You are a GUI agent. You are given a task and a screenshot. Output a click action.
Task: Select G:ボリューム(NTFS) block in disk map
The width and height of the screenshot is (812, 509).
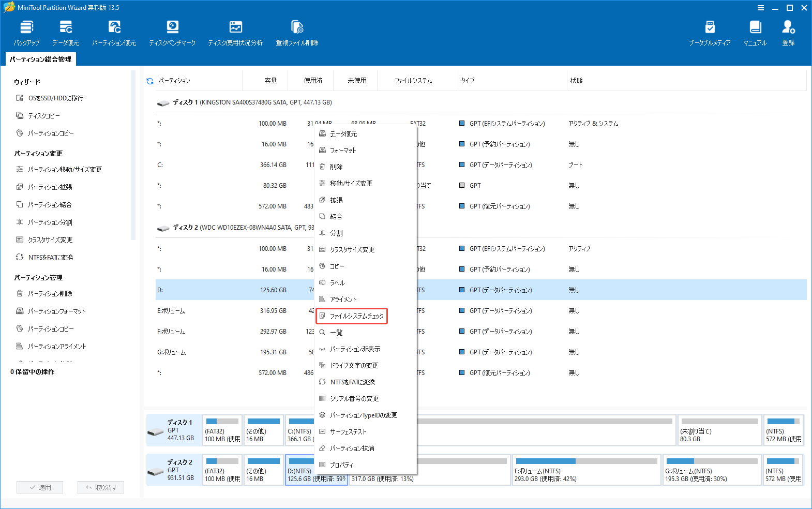712,470
